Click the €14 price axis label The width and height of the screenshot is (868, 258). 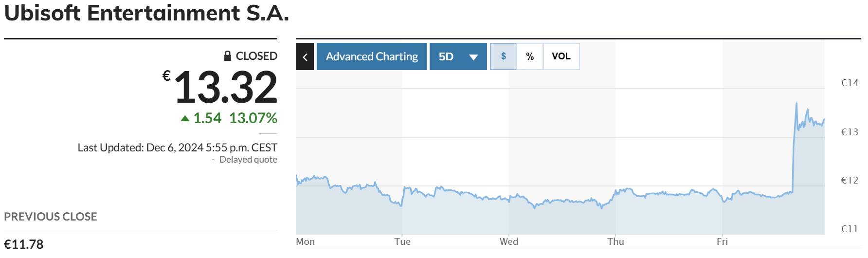click(x=850, y=83)
